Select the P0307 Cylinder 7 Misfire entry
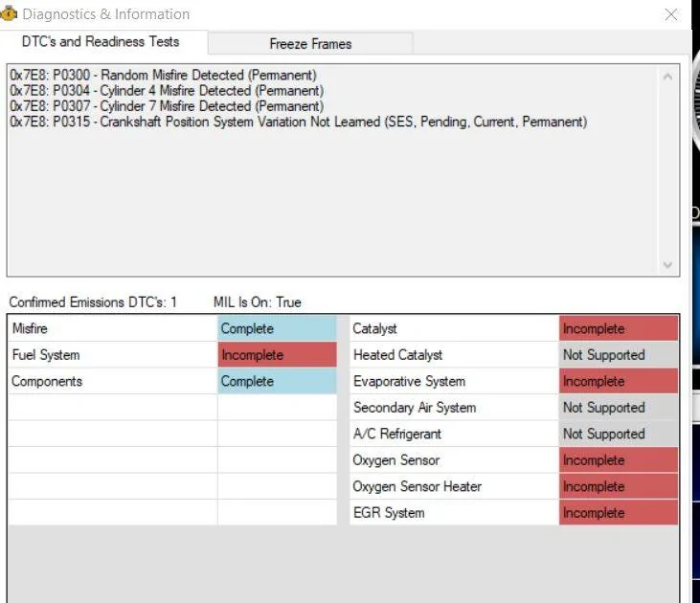Viewport: 700px width, 603px height. pos(167,106)
